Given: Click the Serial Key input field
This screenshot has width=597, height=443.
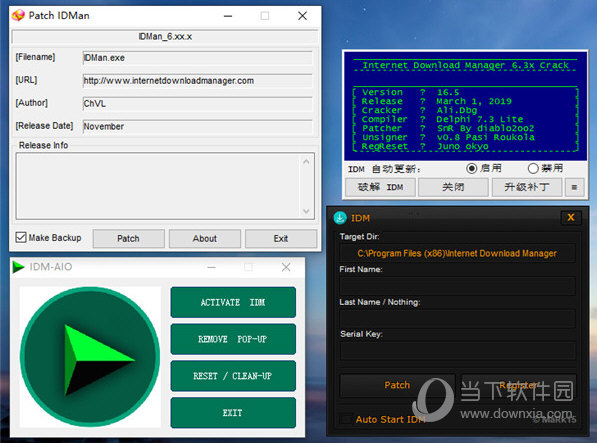Looking at the screenshot, I should tap(457, 351).
